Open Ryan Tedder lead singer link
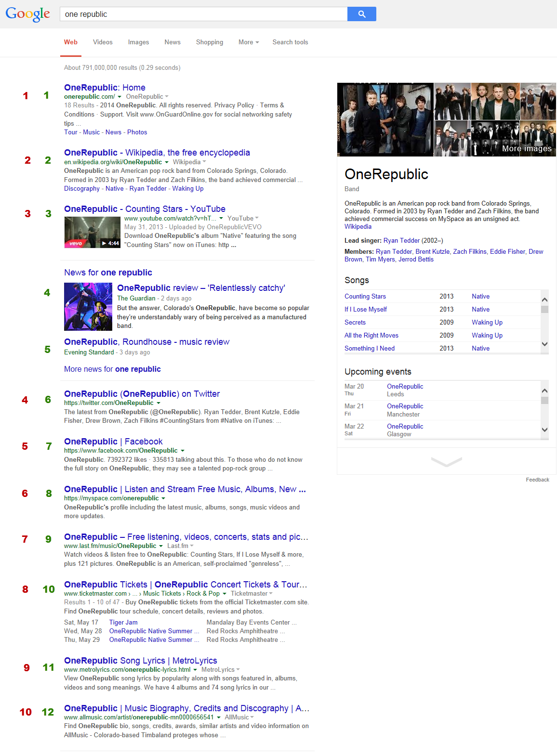 [x=401, y=241]
